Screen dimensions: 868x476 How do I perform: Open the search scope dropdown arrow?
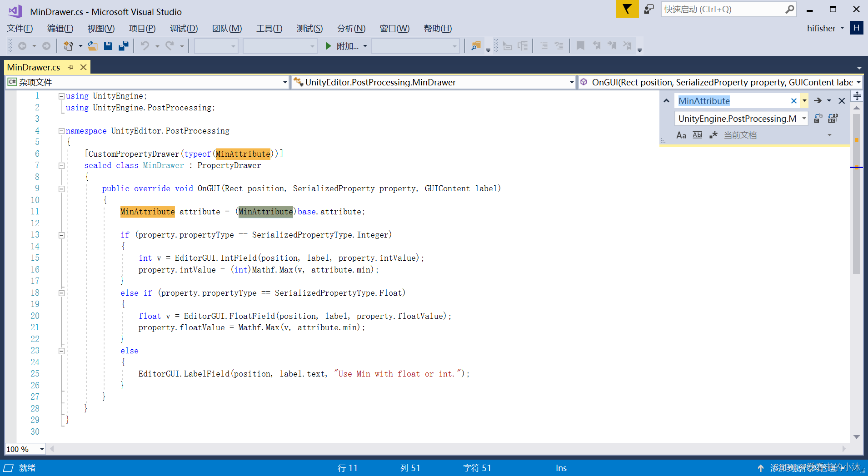[829, 135]
